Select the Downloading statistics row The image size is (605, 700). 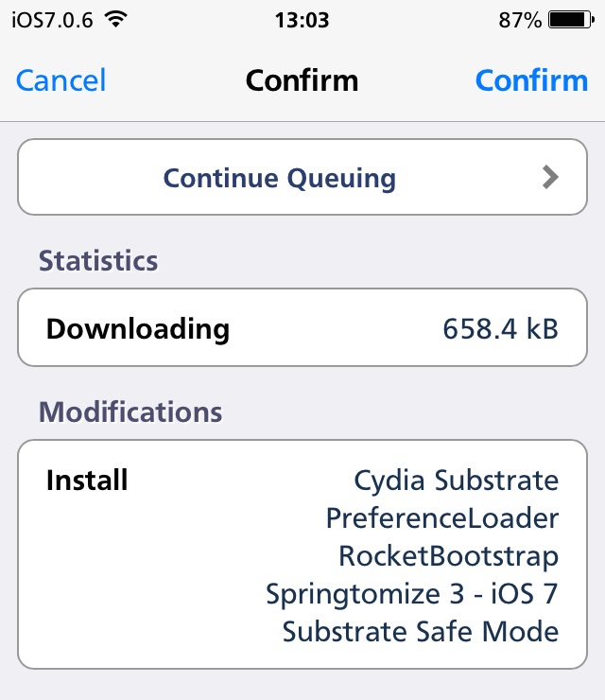point(302,327)
